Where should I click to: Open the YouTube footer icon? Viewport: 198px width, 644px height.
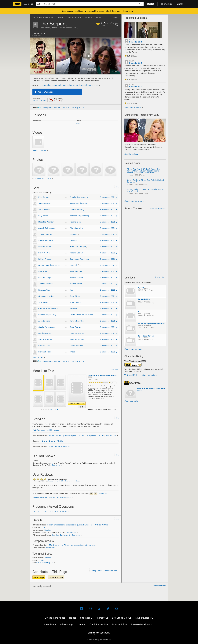[116, 609]
